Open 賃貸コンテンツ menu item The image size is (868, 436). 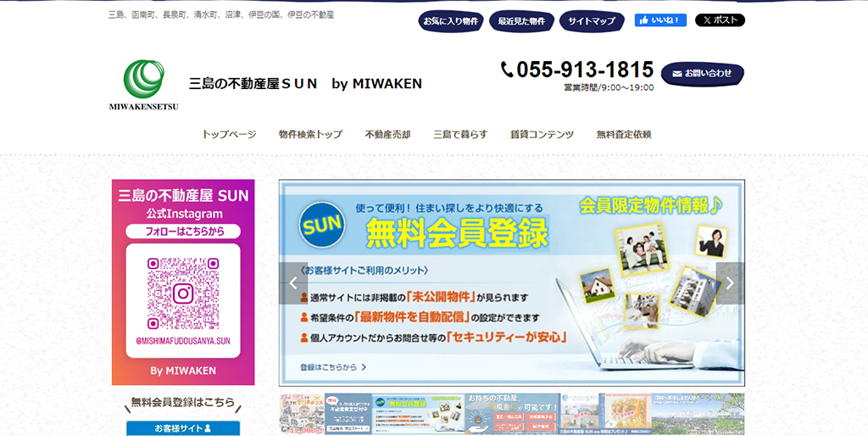(542, 134)
